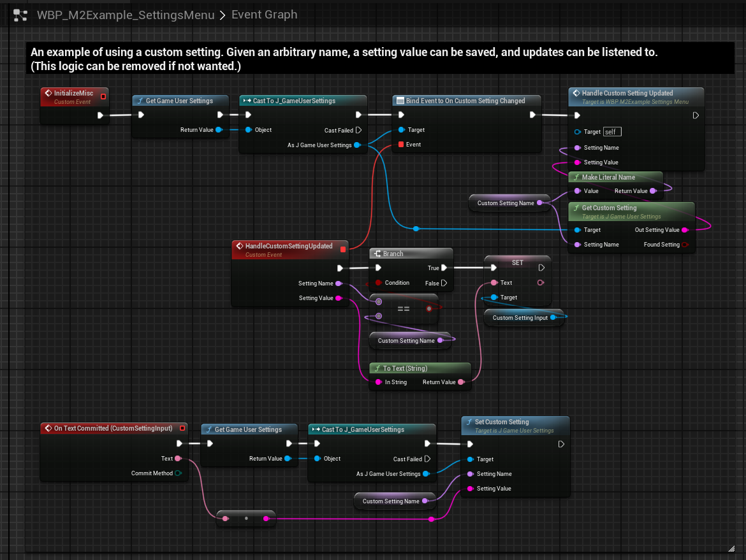Select the Set Custom Setting node title

[x=502, y=422]
